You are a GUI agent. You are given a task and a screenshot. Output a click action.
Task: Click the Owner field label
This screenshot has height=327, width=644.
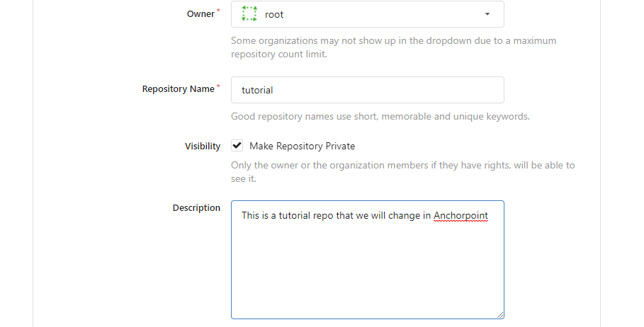click(x=200, y=14)
